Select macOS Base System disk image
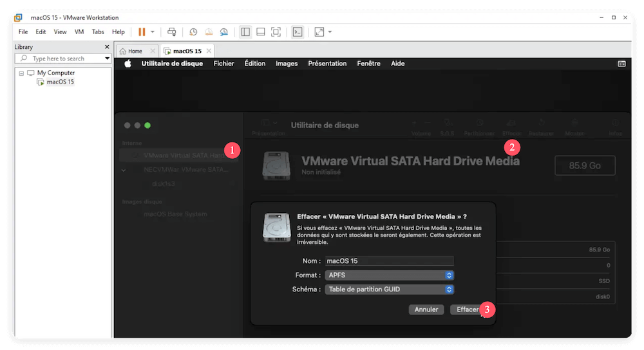Image resolution: width=644 pixels, height=350 pixels. pos(175,214)
